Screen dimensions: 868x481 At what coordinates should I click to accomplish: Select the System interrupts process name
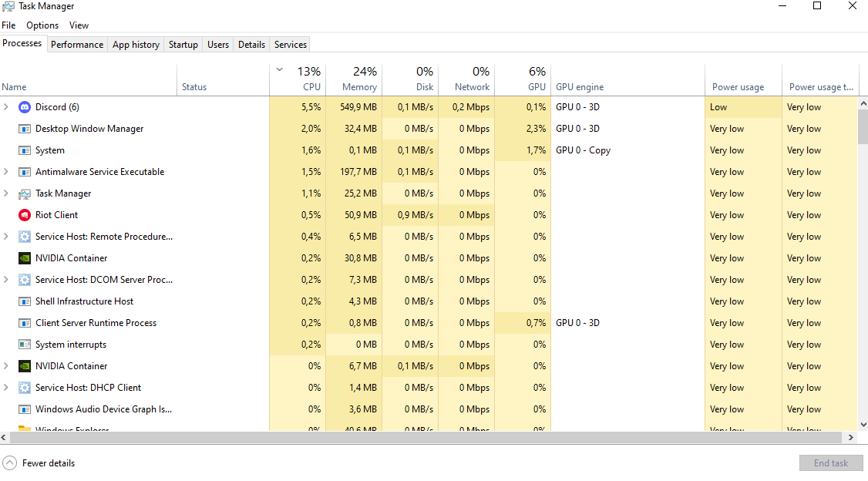pos(71,345)
